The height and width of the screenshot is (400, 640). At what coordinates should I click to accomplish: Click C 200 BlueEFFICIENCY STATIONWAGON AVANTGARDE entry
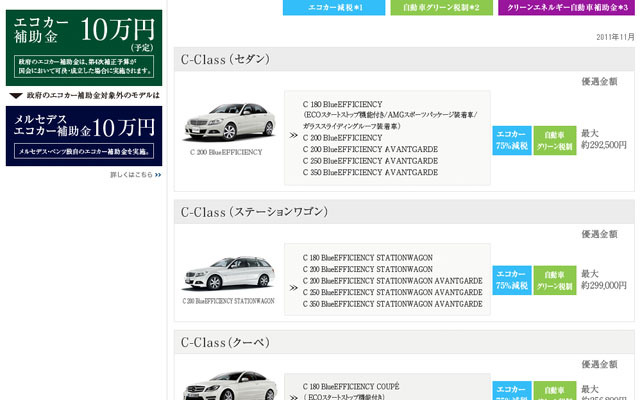pos(392,281)
